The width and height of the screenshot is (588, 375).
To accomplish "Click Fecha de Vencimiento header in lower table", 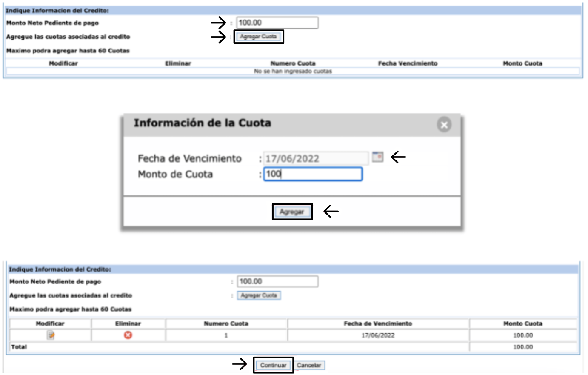I will coord(378,324).
